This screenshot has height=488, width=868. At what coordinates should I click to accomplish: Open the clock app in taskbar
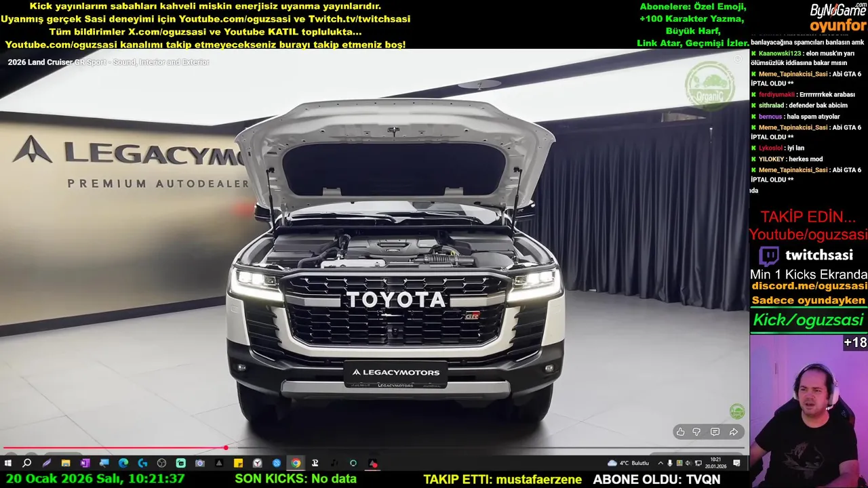pyautogui.click(x=258, y=464)
